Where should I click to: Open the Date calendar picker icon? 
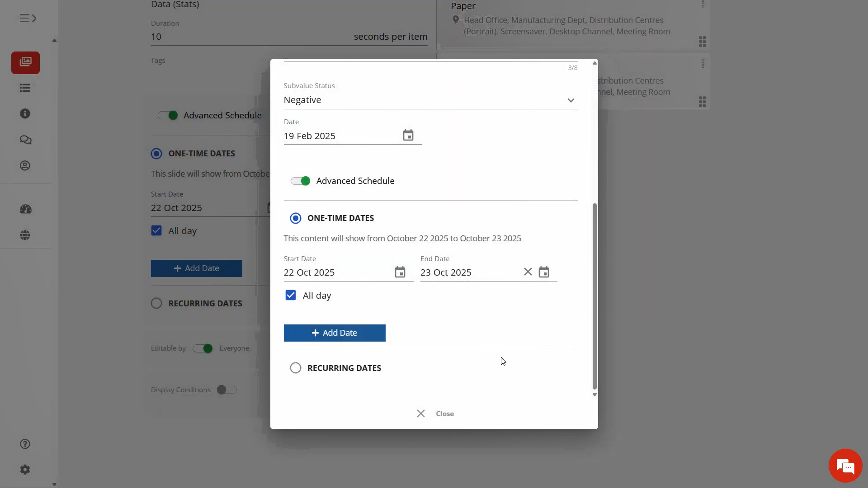[408, 136]
